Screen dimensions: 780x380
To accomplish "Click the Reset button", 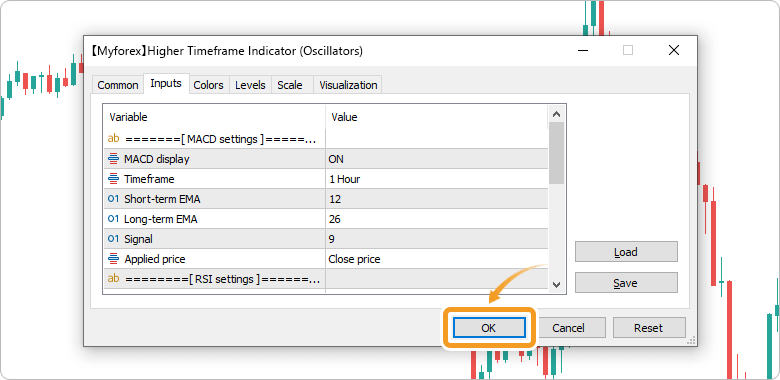I will click(x=649, y=328).
